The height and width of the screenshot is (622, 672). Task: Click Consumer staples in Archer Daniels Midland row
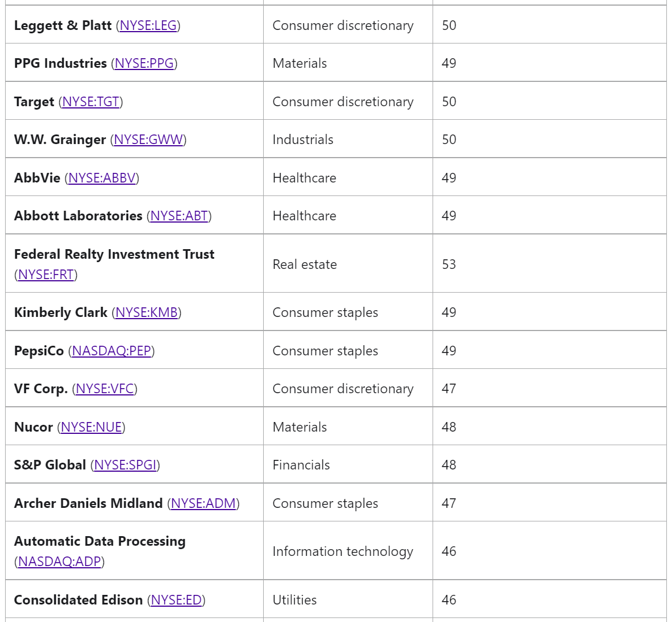tap(326, 504)
